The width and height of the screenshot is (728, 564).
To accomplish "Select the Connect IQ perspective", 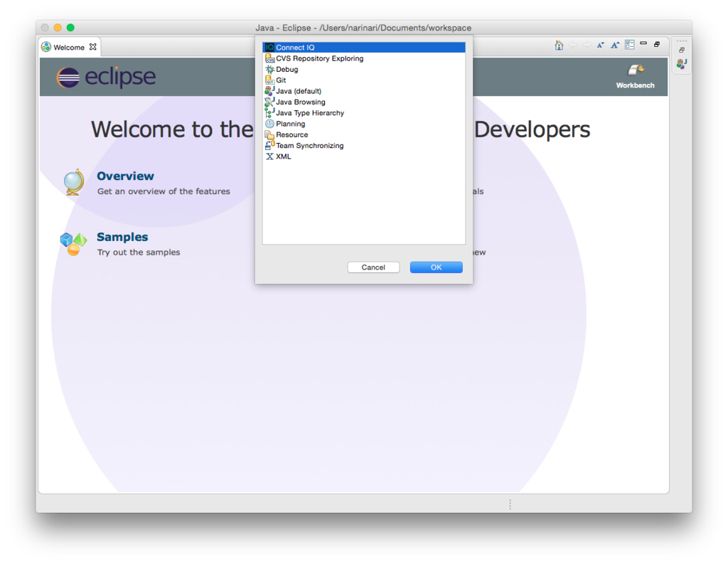I will coord(363,48).
